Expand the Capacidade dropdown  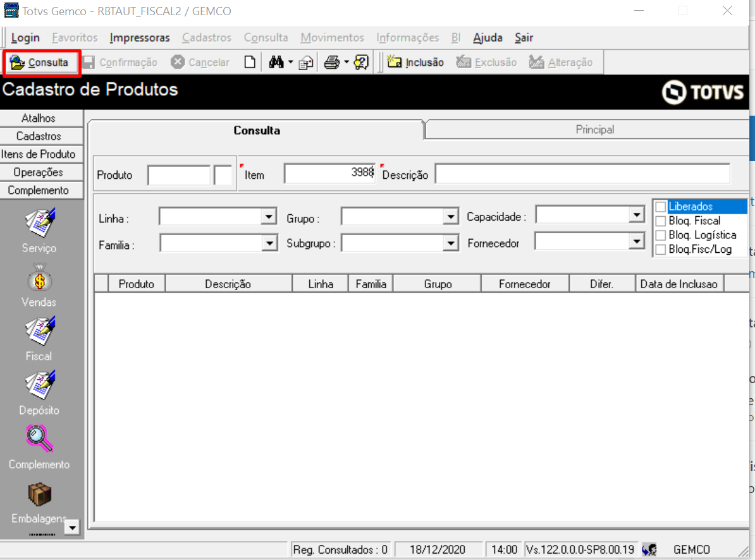click(x=637, y=215)
